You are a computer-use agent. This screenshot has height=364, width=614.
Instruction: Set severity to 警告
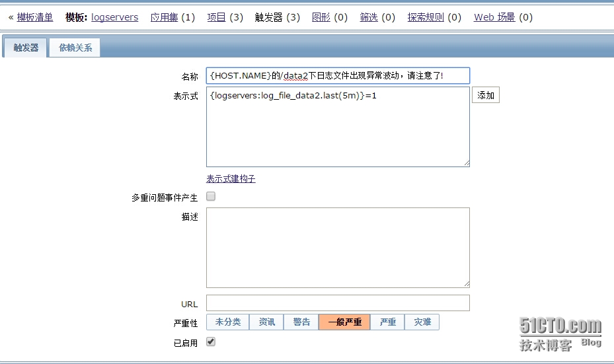coord(301,322)
